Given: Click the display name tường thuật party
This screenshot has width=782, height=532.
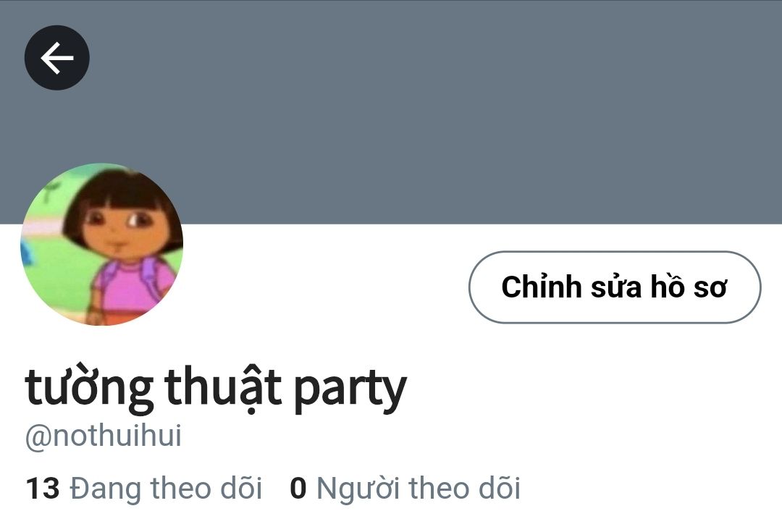Looking at the screenshot, I should tap(216, 390).
